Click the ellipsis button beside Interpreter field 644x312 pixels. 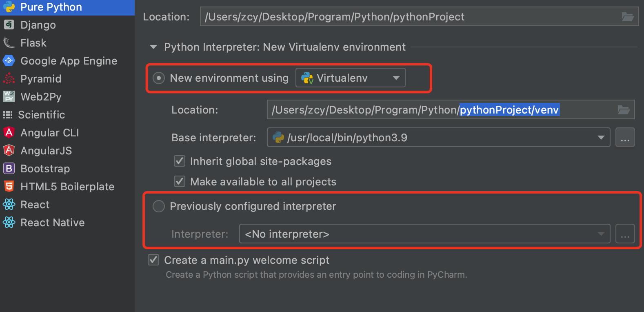coord(625,234)
